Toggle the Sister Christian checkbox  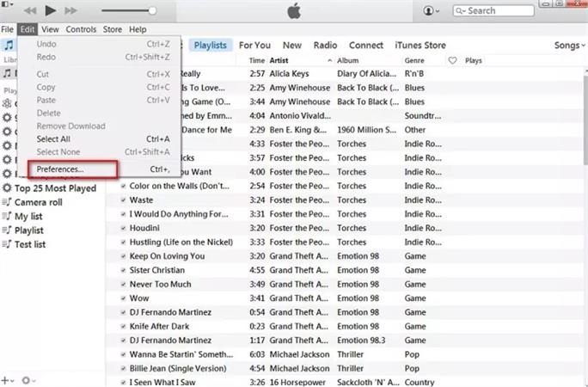click(123, 270)
